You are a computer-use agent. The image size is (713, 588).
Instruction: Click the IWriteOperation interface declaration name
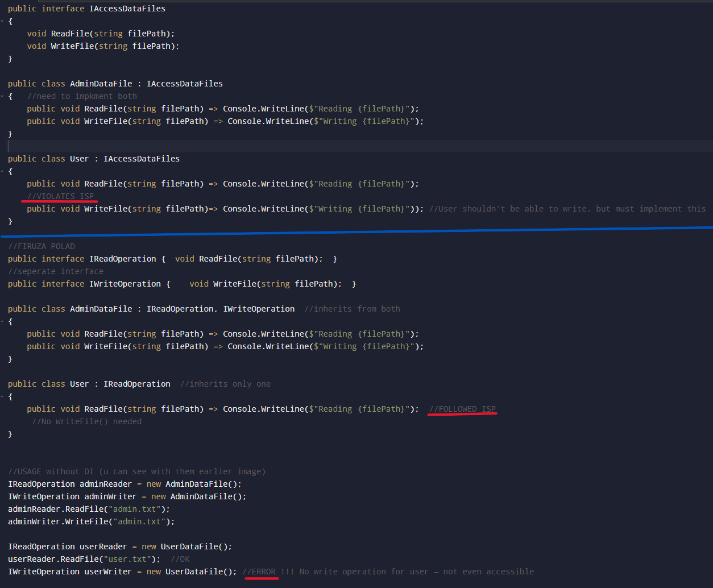pos(125,284)
